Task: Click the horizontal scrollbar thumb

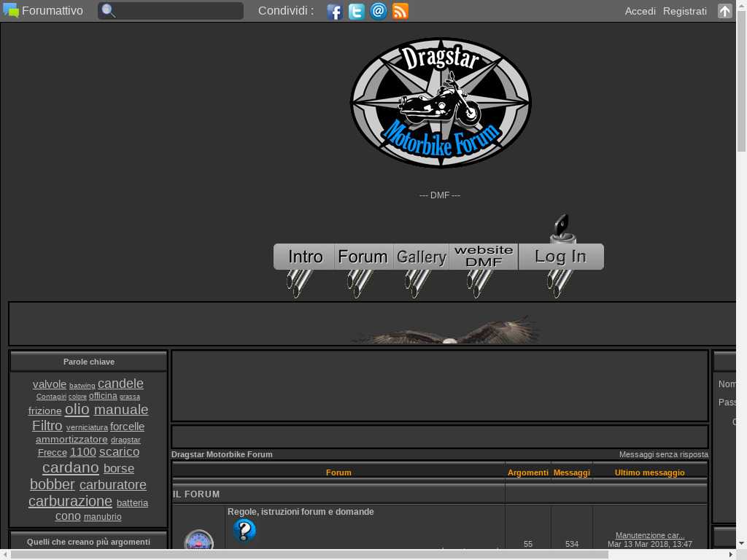Action: 309,555
